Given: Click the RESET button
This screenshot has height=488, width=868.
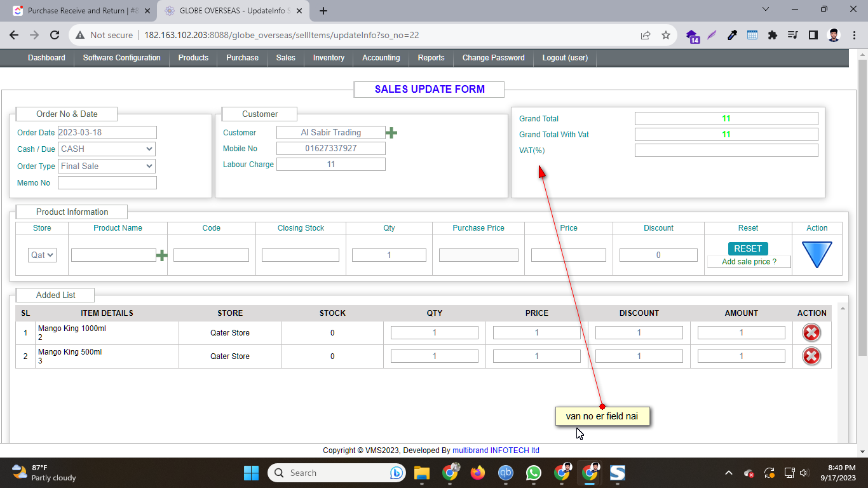Looking at the screenshot, I should [x=748, y=248].
